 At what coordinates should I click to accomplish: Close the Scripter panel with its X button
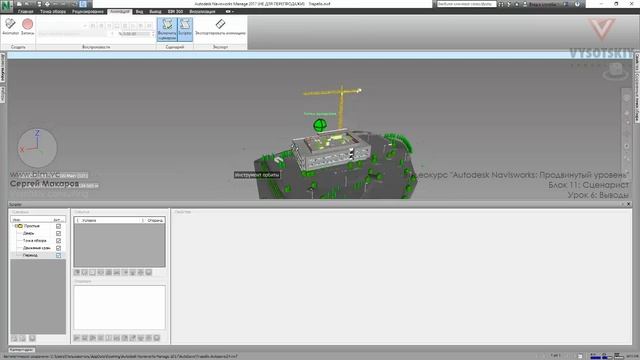click(629, 204)
